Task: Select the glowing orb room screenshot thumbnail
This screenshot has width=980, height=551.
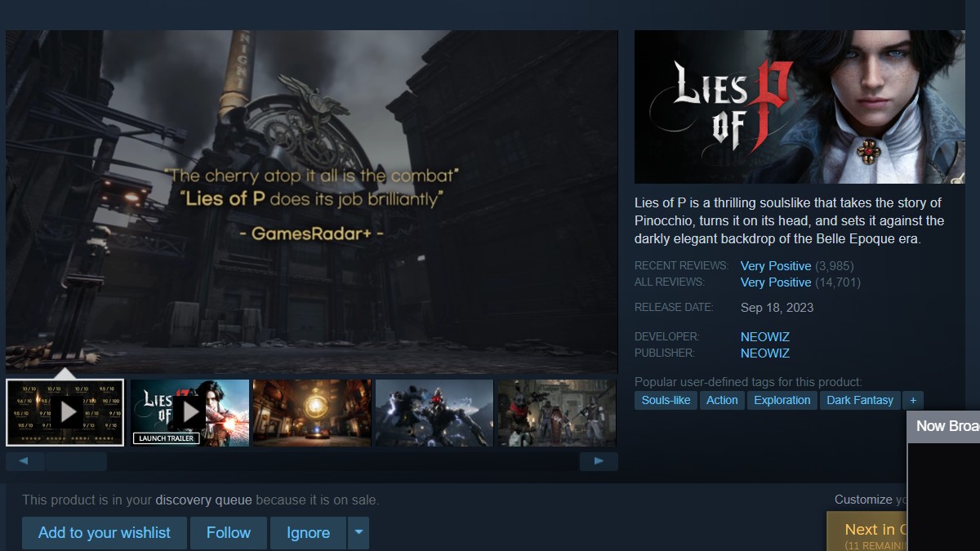Action: [x=312, y=412]
